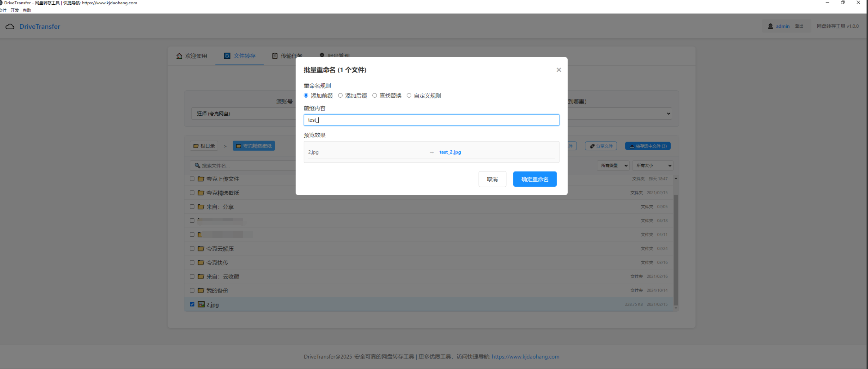Select the 查找替换 radio option

tap(375, 95)
